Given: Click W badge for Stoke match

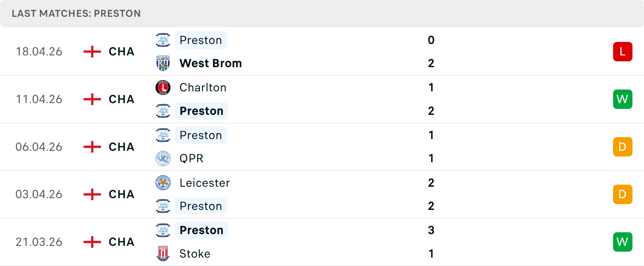Looking at the screenshot, I should 623,242.
